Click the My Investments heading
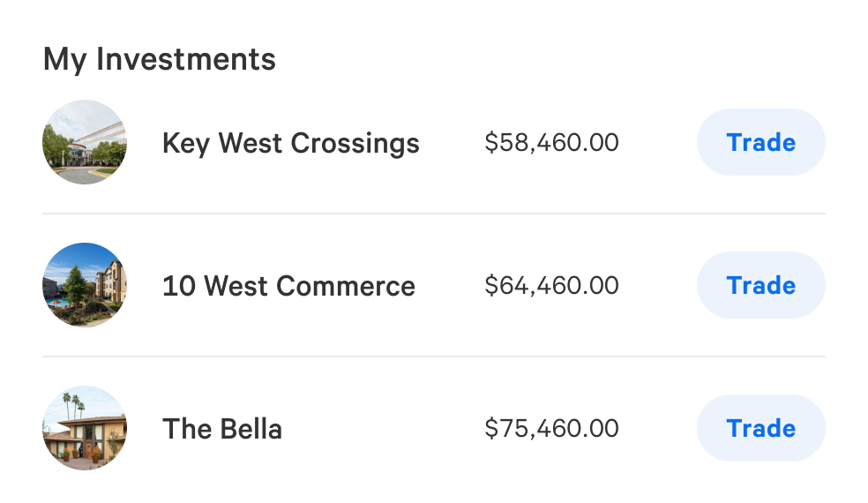The image size is (868, 503). 159,60
